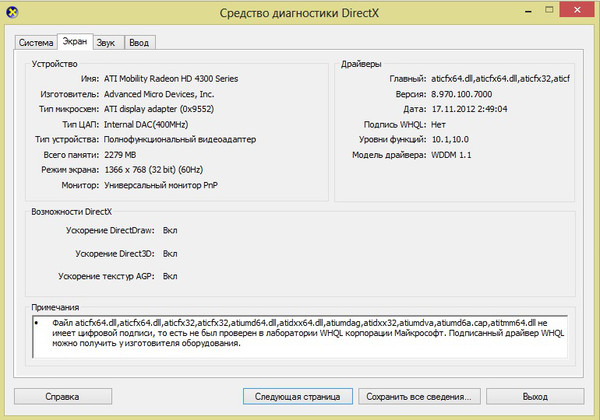Click feature levels value 10.1,10.0

450,139
